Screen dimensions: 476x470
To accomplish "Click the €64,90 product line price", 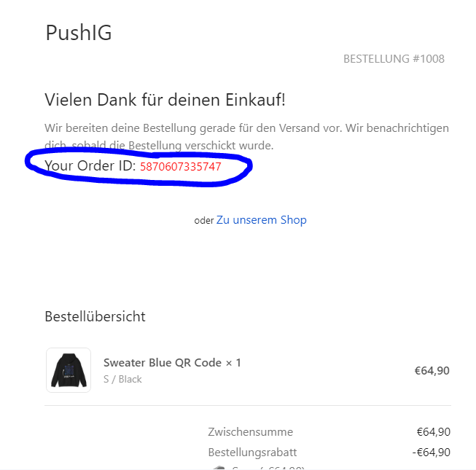I will 432,371.
